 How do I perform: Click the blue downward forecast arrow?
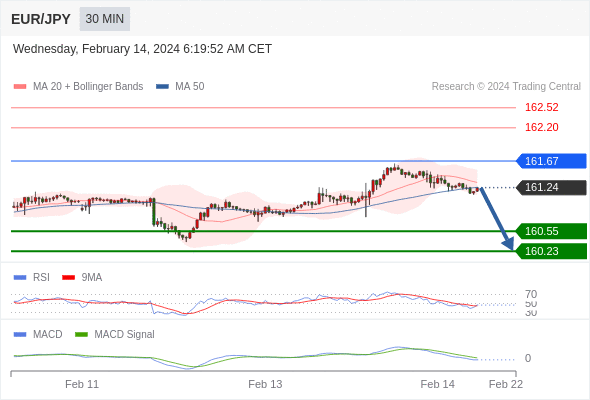point(497,219)
